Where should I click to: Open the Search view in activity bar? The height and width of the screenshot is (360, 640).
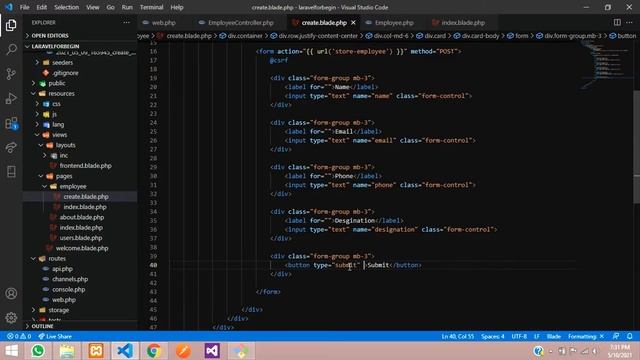click(11, 49)
